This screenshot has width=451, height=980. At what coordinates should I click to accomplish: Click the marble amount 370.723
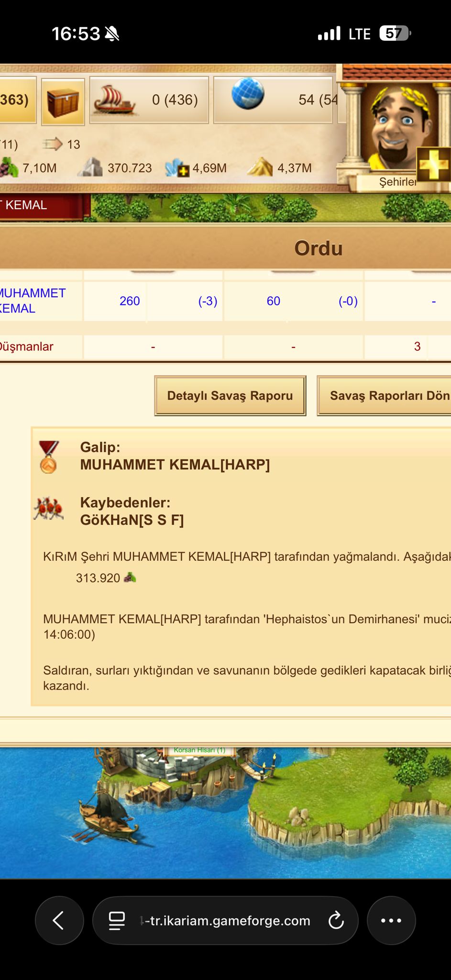pyautogui.click(x=130, y=168)
